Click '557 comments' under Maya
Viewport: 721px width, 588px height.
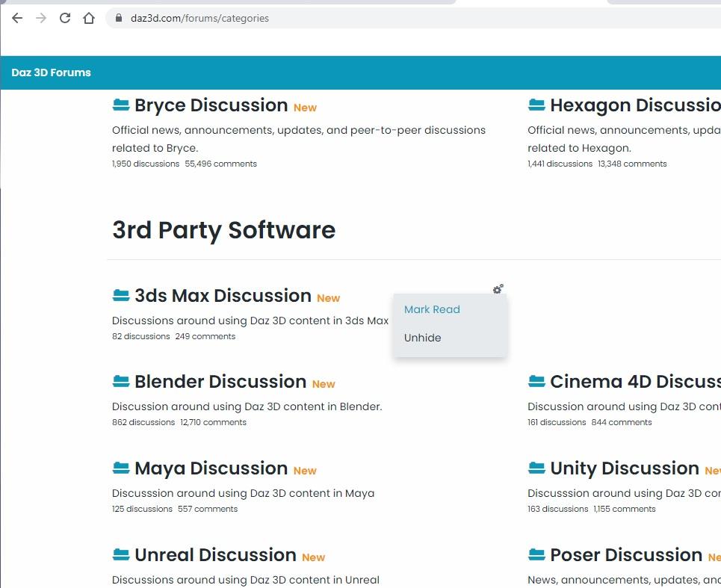tap(208, 509)
